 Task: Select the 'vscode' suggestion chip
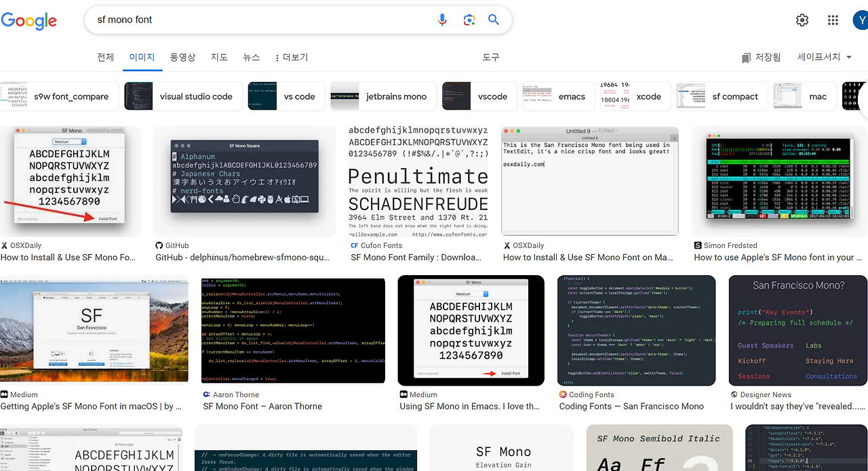479,96
